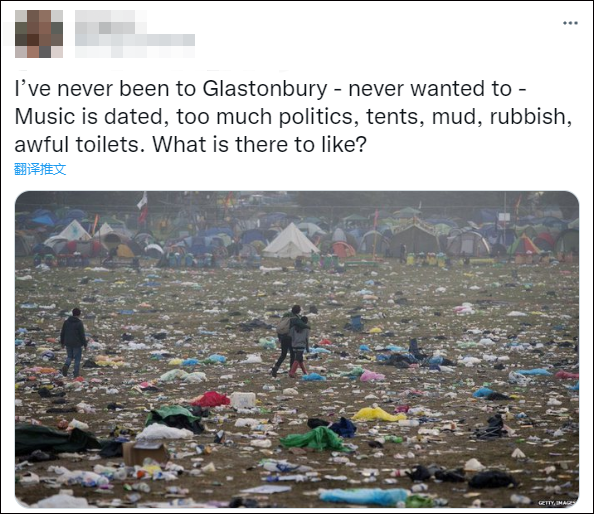The height and width of the screenshot is (514, 594).
Task: Click the 翻译推文 translate tweet link
Action: 40,169
